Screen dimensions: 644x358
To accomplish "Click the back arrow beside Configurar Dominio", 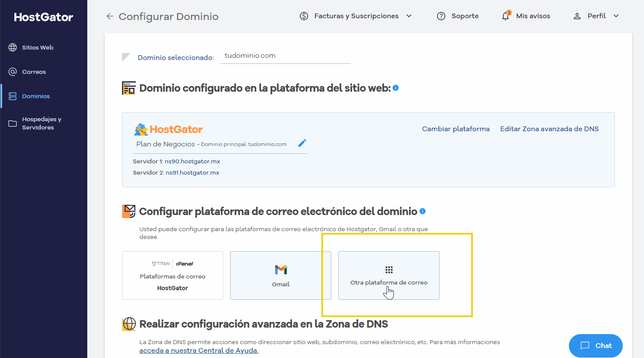I will pyautogui.click(x=110, y=16).
